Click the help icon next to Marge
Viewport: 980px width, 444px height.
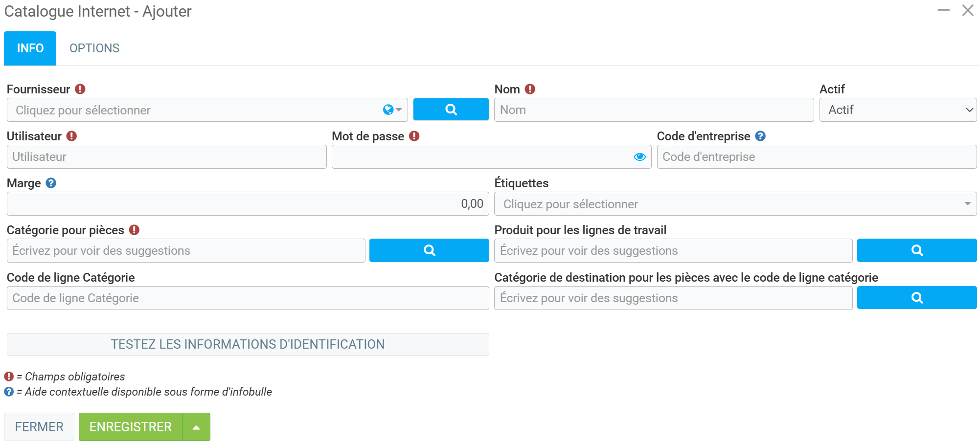tap(51, 183)
